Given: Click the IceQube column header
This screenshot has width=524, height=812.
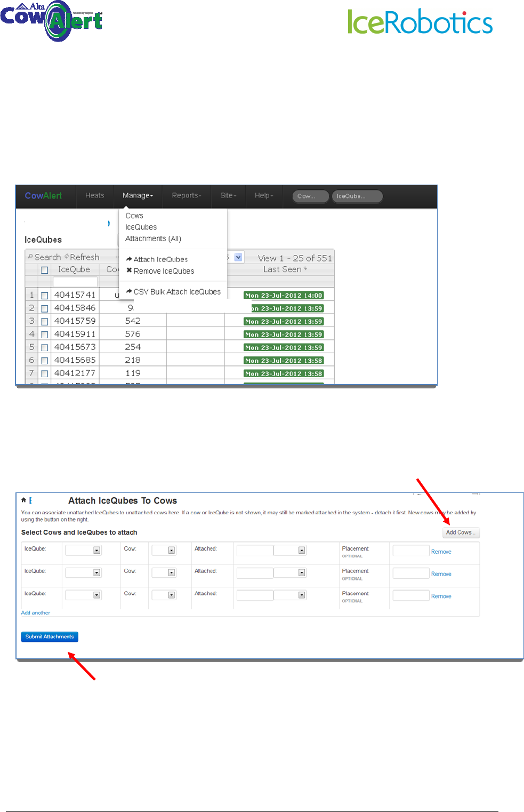Looking at the screenshot, I should 74,269.
